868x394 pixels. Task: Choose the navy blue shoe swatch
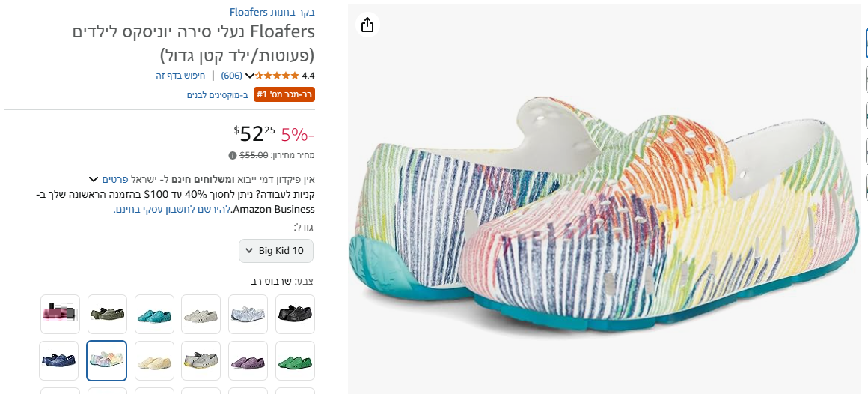pyautogui.click(x=58, y=360)
